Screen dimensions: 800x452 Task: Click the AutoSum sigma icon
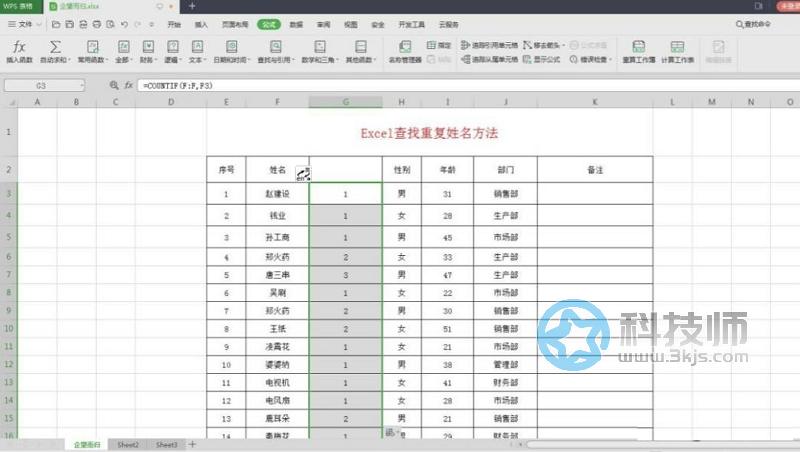pos(55,47)
